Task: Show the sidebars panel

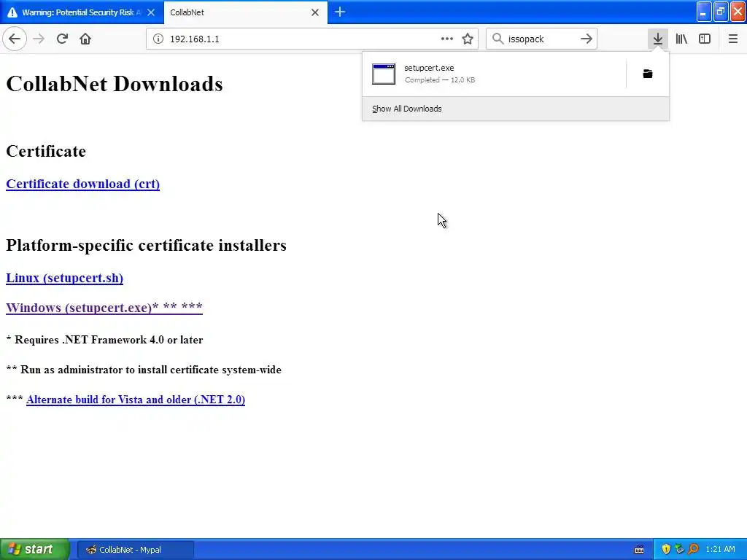Action: point(705,39)
